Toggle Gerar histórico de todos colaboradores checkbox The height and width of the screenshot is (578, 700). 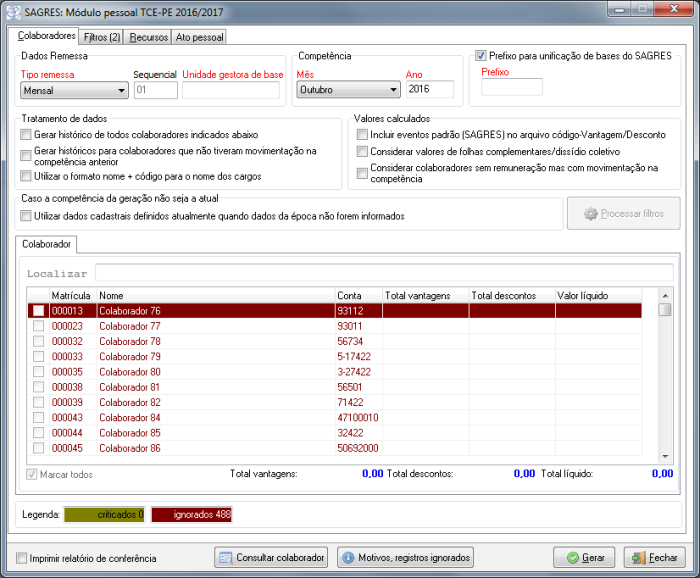coord(27,134)
